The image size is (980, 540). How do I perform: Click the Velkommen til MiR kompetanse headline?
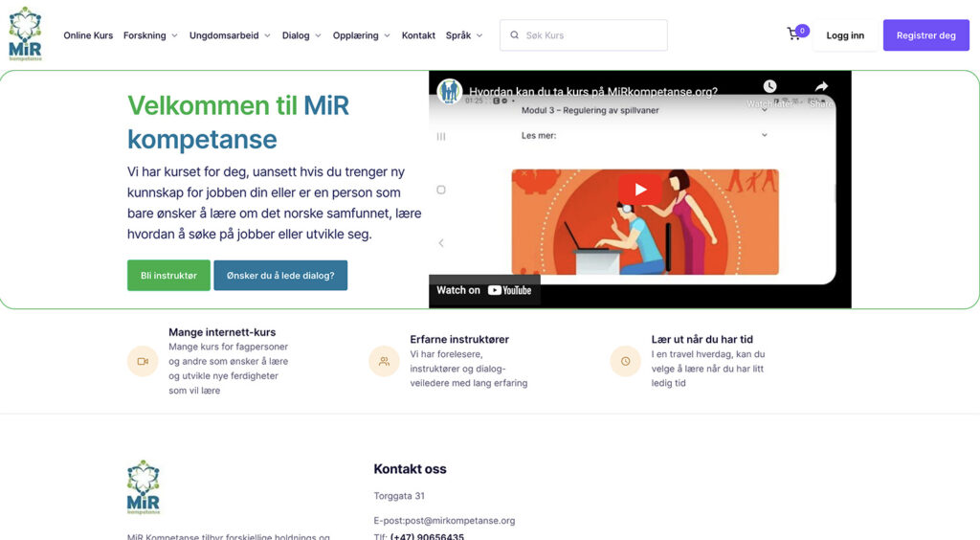238,123
